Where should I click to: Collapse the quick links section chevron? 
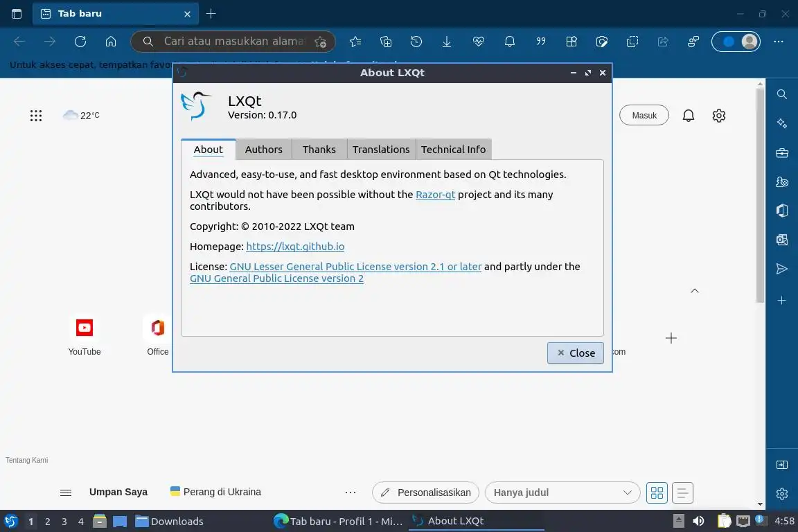point(695,291)
